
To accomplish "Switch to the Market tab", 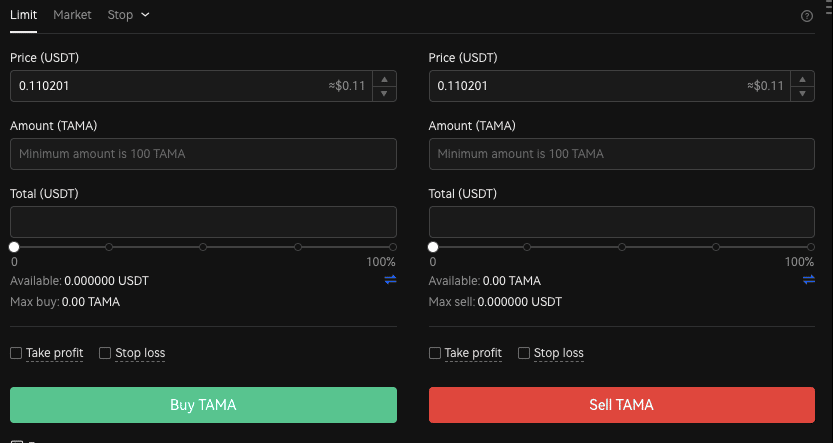I will pos(72,15).
